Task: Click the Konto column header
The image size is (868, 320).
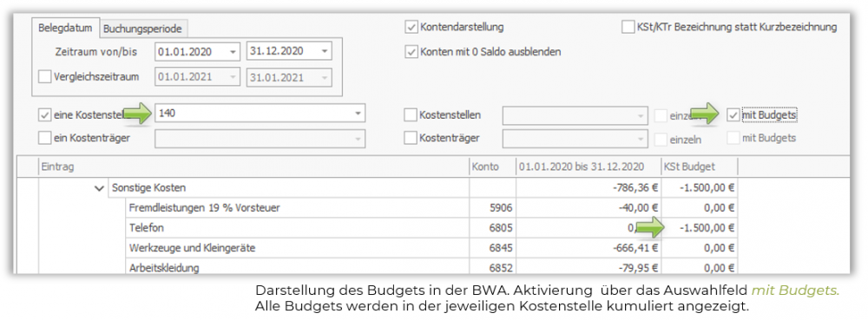Action: 492,167
